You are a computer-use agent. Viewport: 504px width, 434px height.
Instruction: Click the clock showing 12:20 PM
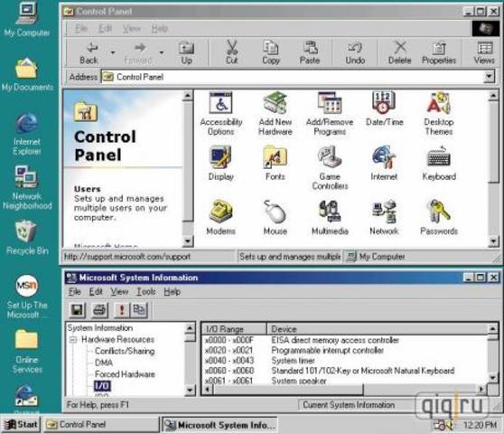(480, 425)
